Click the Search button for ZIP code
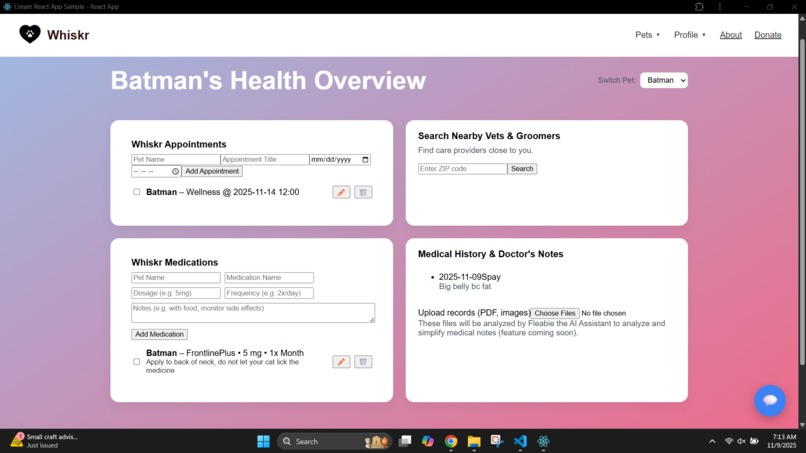This screenshot has width=806, height=453. pos(522,169)
